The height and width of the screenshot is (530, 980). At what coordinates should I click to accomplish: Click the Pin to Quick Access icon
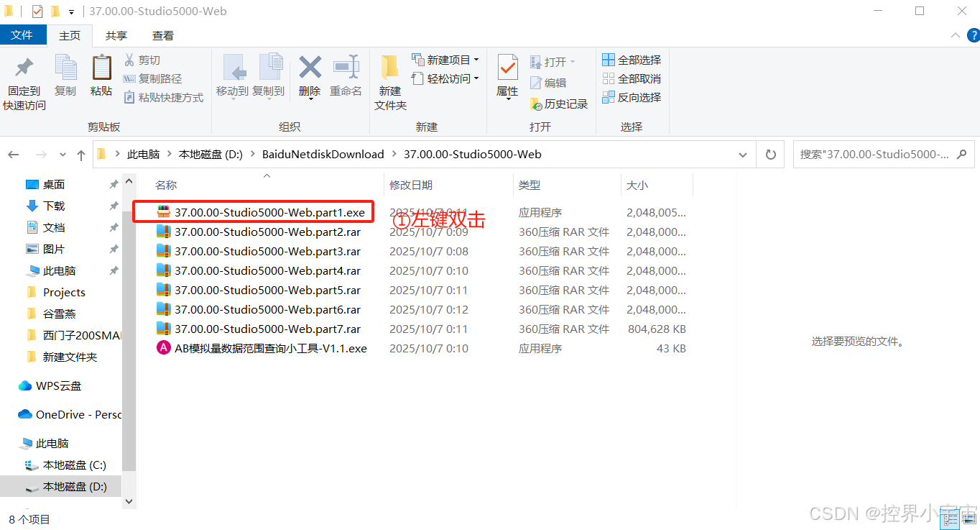(x=24, y=68)
